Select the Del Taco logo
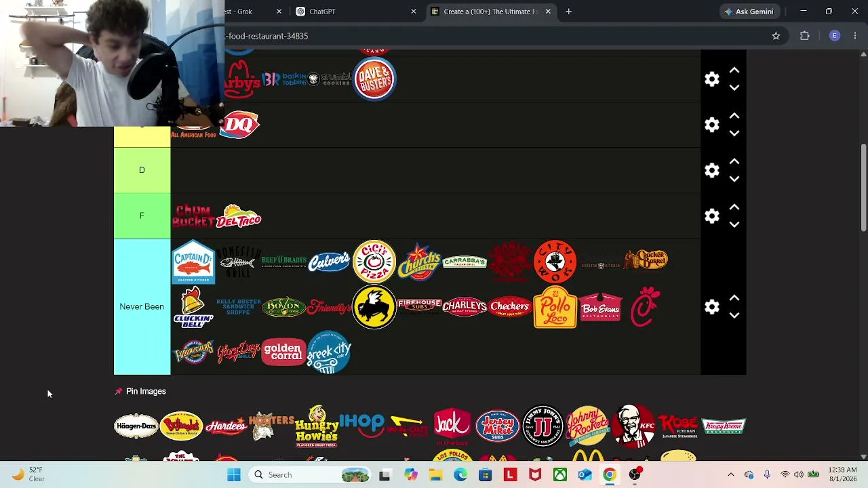Viewport: 868px width, 488px height. coord(239,216)
